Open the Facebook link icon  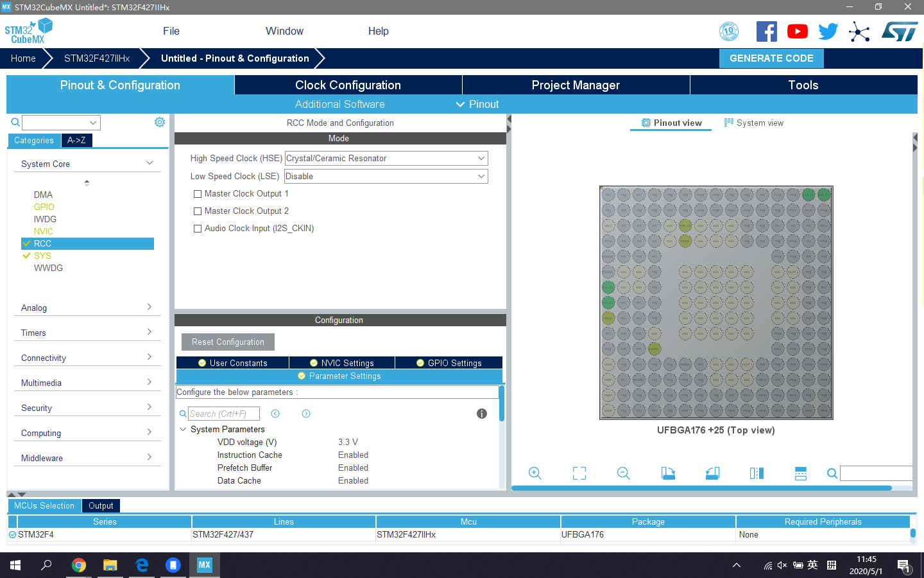(x=766, y=31)
